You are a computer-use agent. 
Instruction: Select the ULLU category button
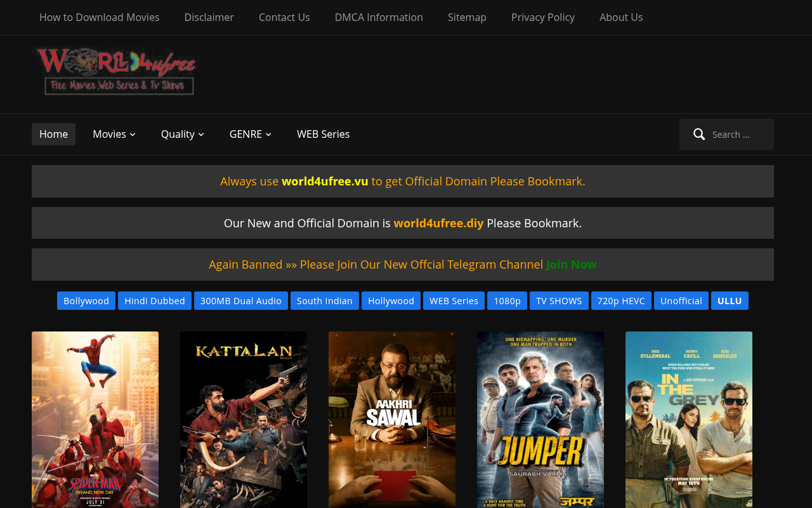730,300
